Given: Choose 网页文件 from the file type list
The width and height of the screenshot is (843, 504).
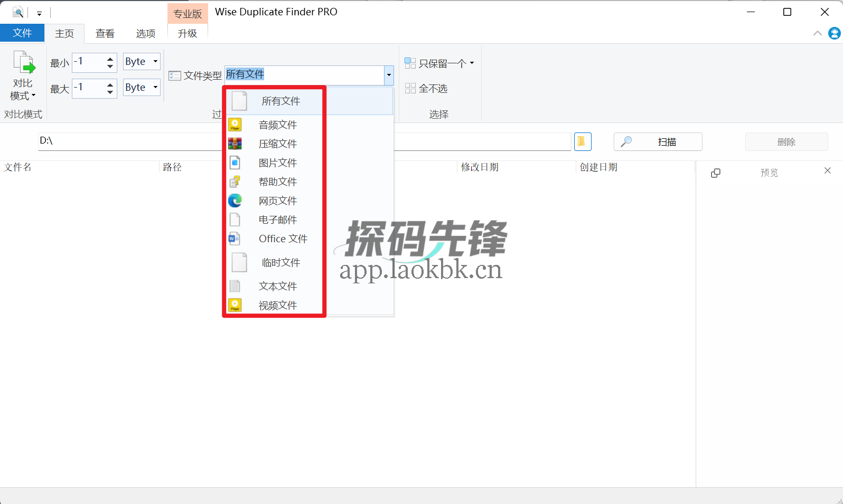Looking at the screenshot, I should [x=310, y=201].
